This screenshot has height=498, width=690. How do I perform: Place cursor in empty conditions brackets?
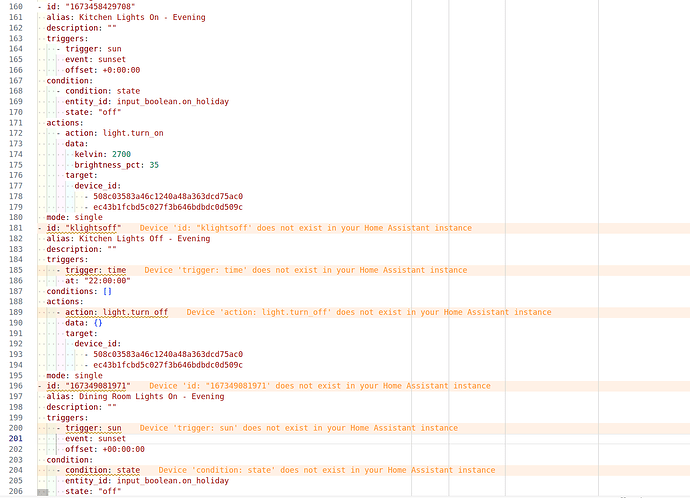point(107,291)
